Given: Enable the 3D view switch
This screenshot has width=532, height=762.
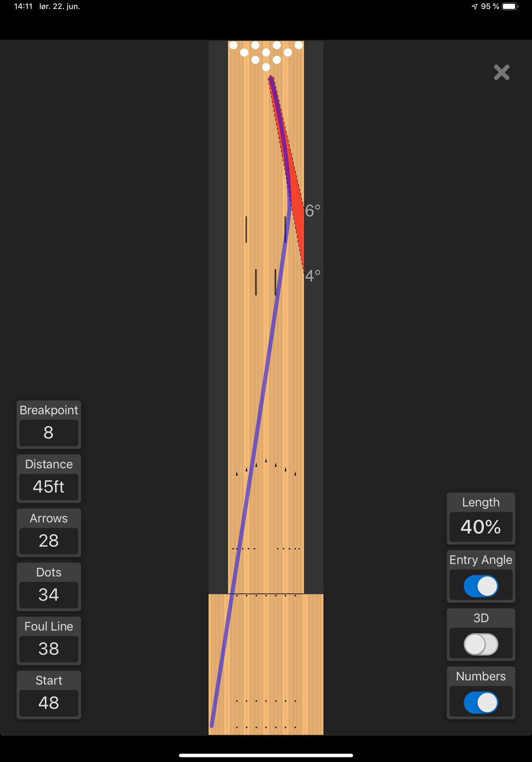Looking at the screenshot, I should point(481,644).
